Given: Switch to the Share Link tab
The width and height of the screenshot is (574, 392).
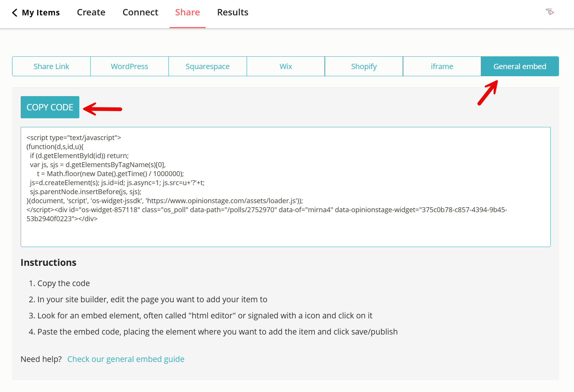Looking at the screenshot, I should [51, 66].
